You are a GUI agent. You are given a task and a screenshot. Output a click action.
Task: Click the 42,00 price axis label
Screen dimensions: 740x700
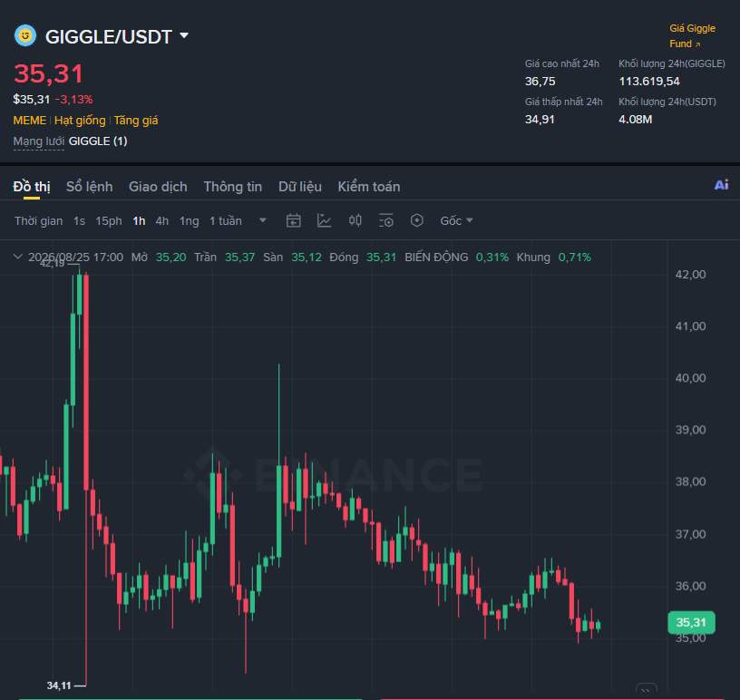point(690,275)
